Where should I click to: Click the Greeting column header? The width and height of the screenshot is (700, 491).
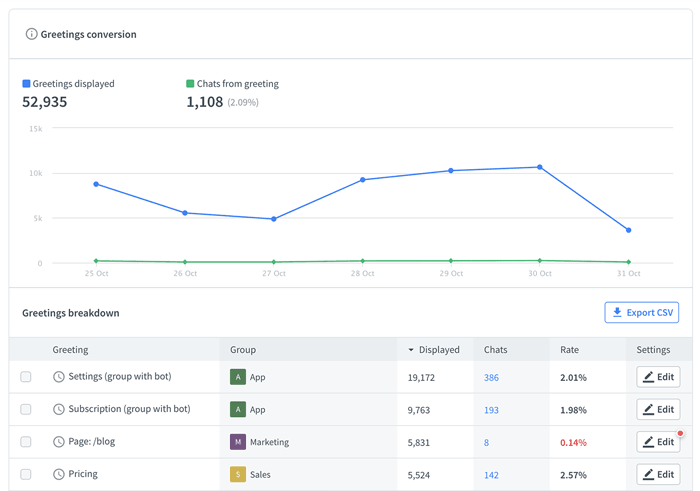[70, 350]
